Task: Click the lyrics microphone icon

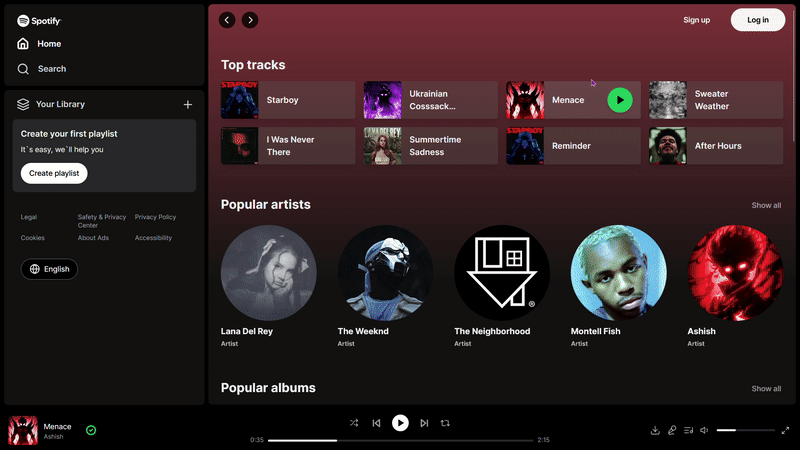Action: (672, 430)
